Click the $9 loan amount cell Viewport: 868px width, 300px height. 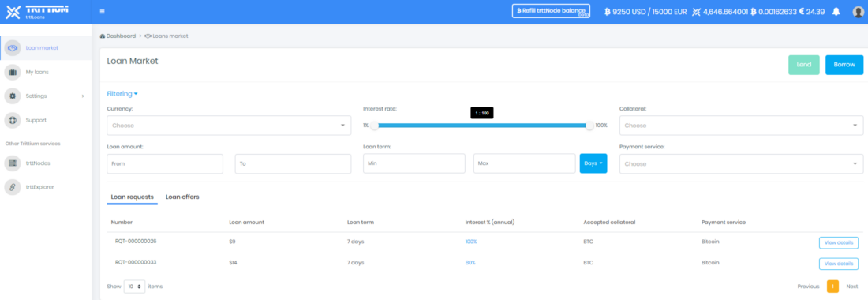[232, 242]
